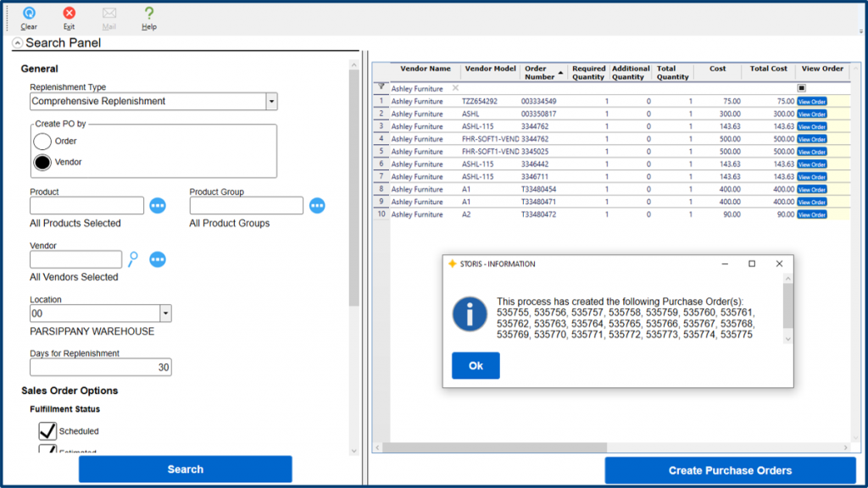Click the Vendor input field

click(x=75, y=259)
